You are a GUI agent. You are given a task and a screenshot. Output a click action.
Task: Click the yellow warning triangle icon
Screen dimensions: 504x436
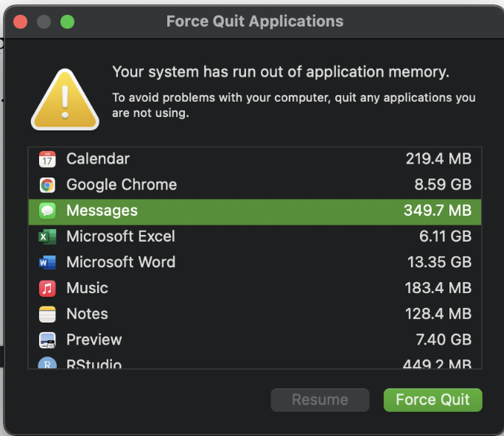coord(65,100)
